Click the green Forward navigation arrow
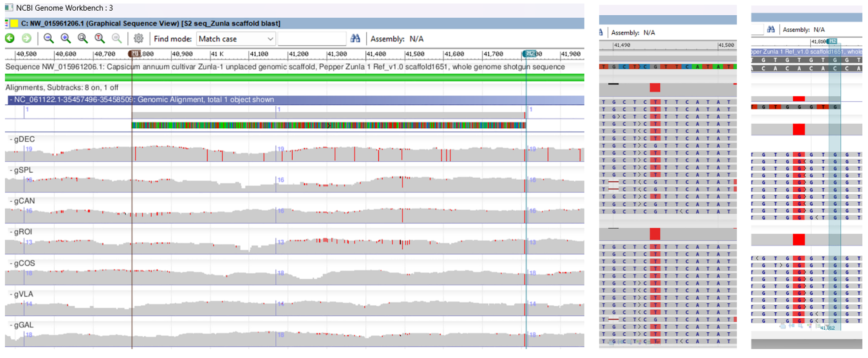The height and width of the screenshot is (358, 868). coord(26,38)
